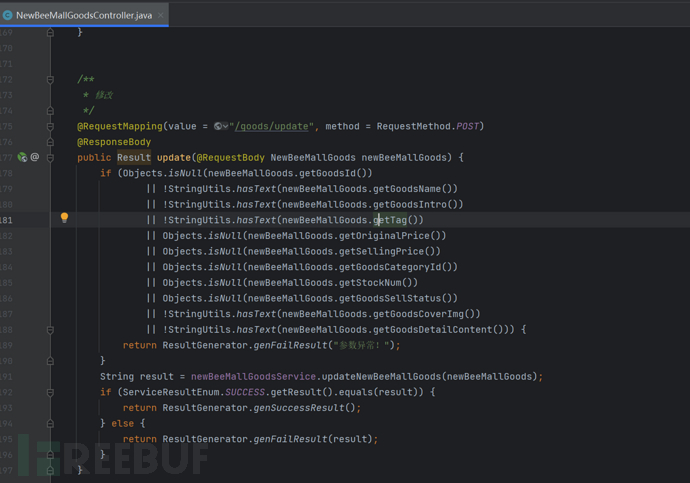The image size is (690, 483).
Task: Click the yellow lightbulb quick-fix icon
Action: coord(64,218)
